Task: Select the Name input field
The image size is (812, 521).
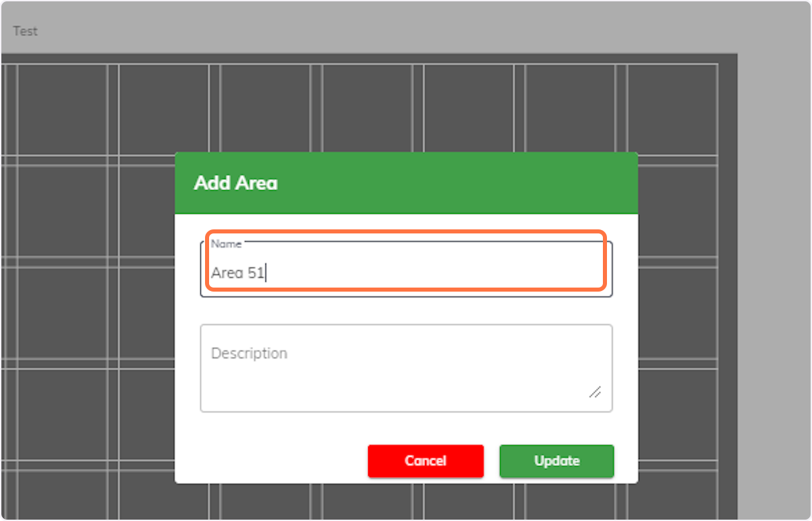Action: pyautogui.click(x=406, y=267)
